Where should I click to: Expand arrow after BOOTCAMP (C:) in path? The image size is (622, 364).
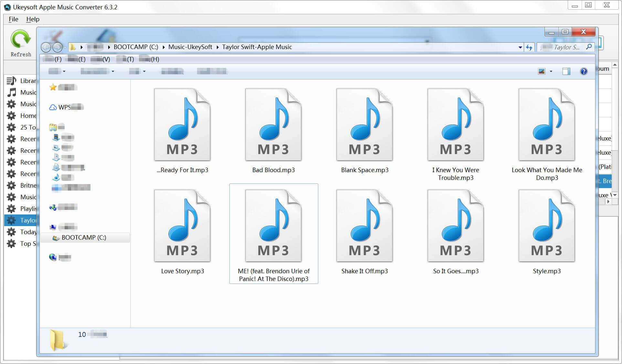(x=163, y=47)
